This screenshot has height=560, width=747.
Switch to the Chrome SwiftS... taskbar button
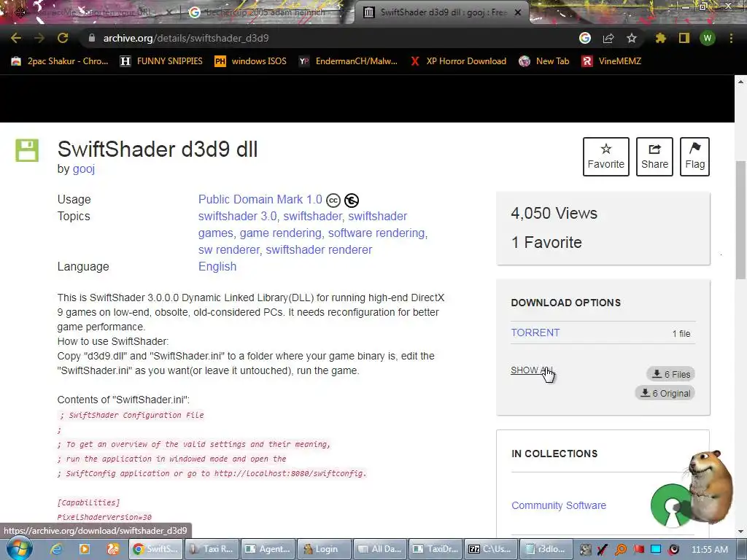coord(155,549)
